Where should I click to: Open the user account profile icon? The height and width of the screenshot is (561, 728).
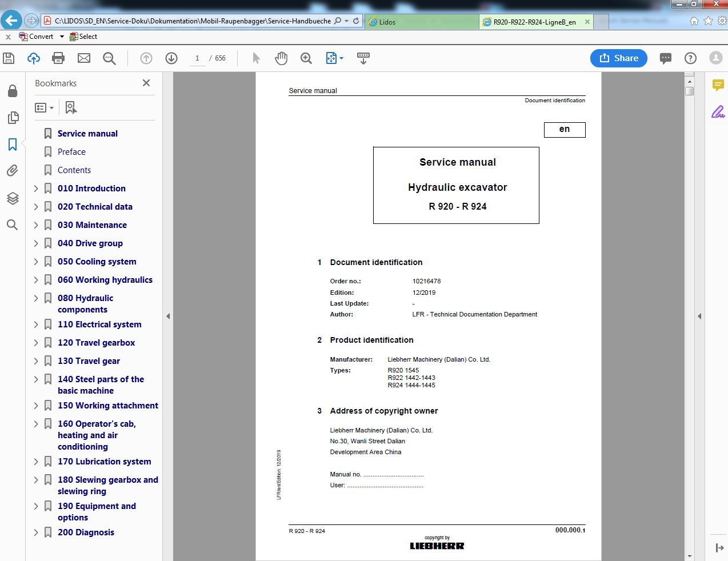coord(716,58)
